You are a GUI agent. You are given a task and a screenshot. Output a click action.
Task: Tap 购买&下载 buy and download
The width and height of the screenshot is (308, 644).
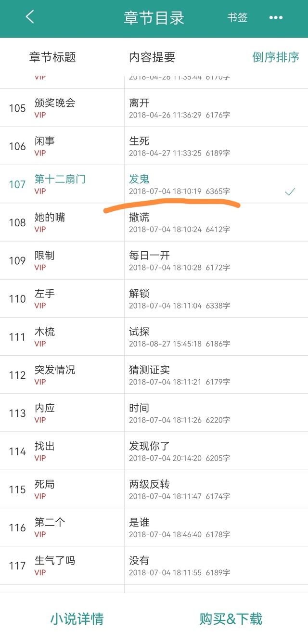tap(231, 618)
